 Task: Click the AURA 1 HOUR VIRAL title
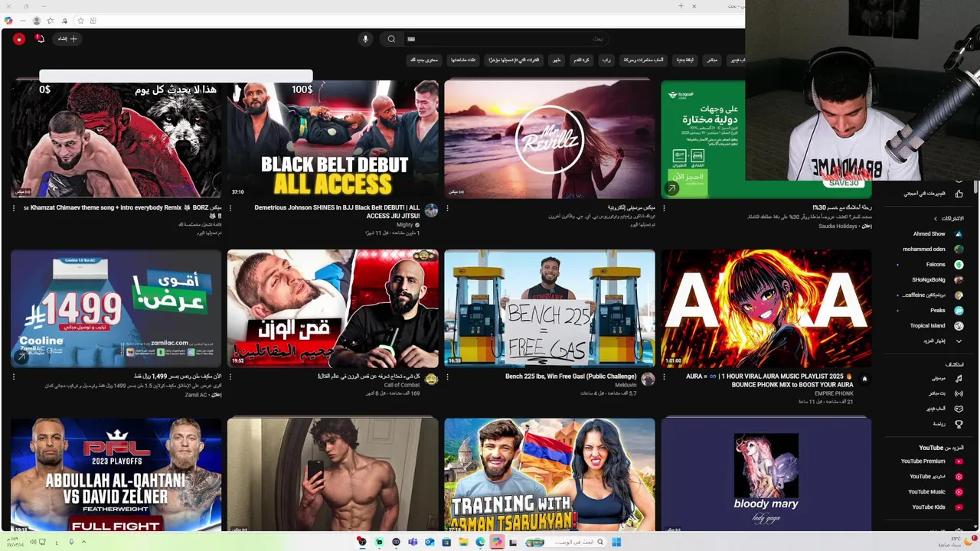769,380
